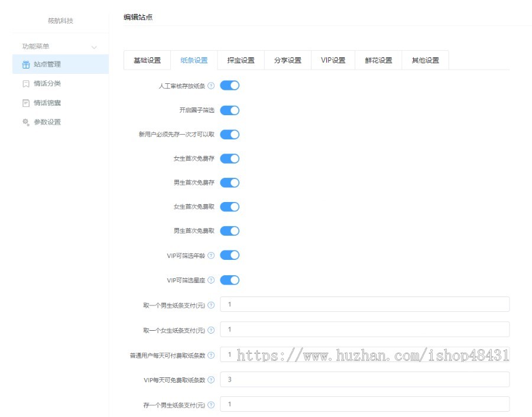Click the 筱航科技 logo text
532x417 pixels.
[x=60, y=21]
